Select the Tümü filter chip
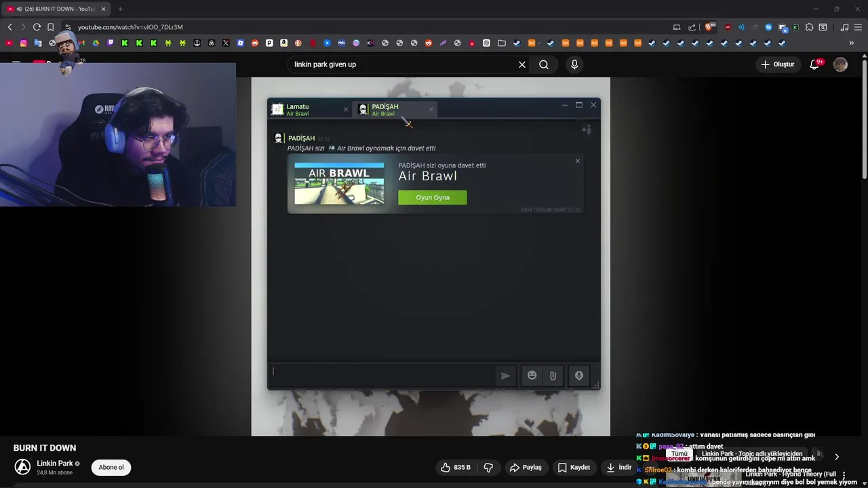Screen dimensions: 868x488 (679, 454)
